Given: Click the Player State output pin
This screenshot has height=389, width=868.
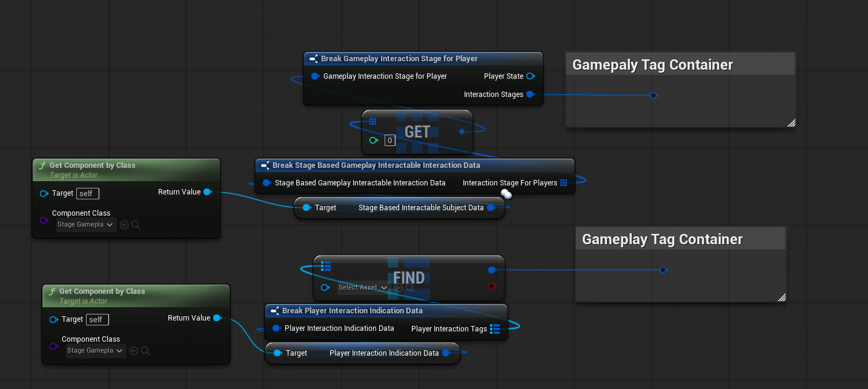Looking at the screenshot, I should point(531,76).
